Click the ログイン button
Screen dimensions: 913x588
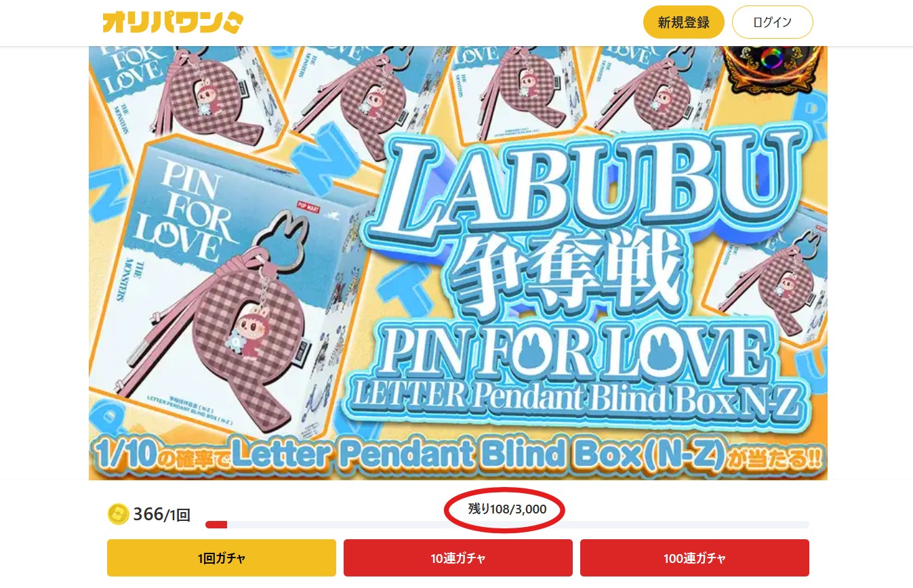click(x=772, y=22)
